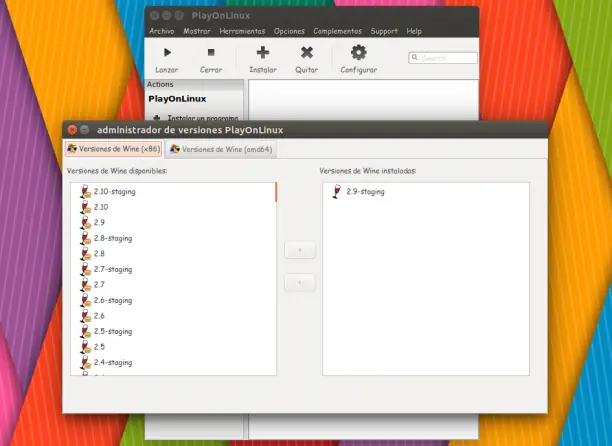Open the Help menu
Viewport: 612px width, 446px height.
pyautogui.click(x=414, y=31)
